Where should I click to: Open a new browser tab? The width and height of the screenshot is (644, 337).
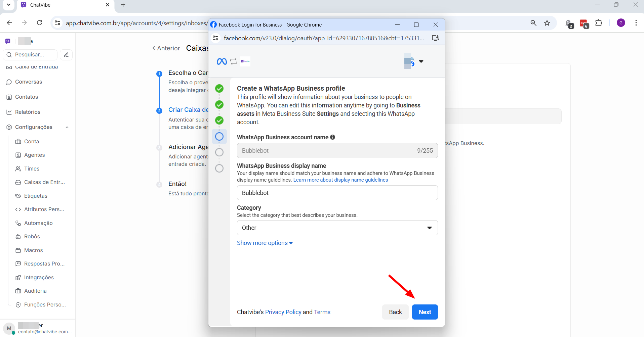coord(123,5)
